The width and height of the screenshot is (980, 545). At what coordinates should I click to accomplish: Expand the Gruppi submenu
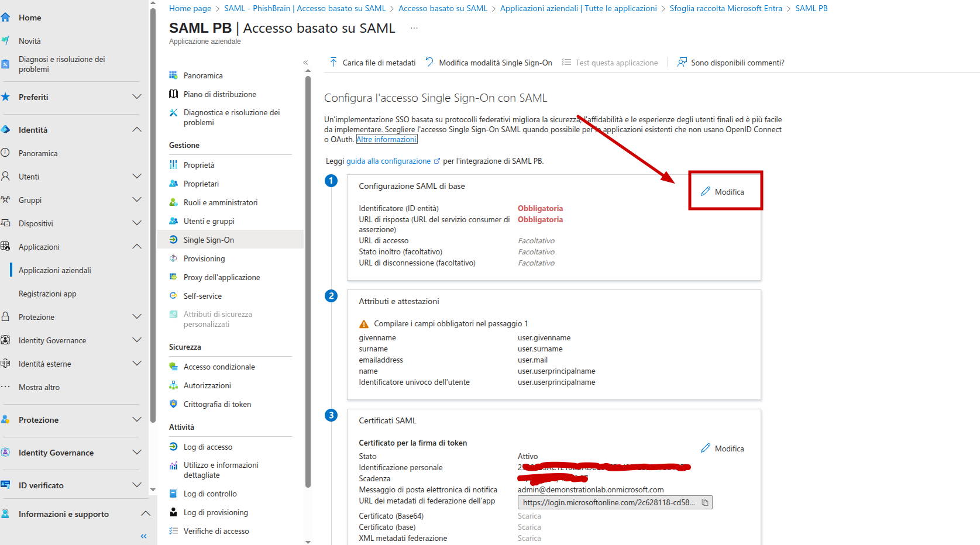[137, 200]
